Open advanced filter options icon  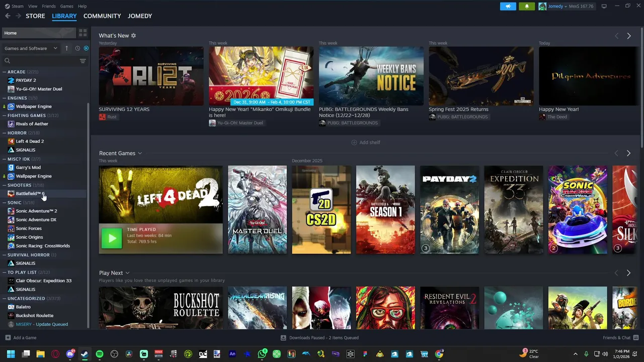83,61
